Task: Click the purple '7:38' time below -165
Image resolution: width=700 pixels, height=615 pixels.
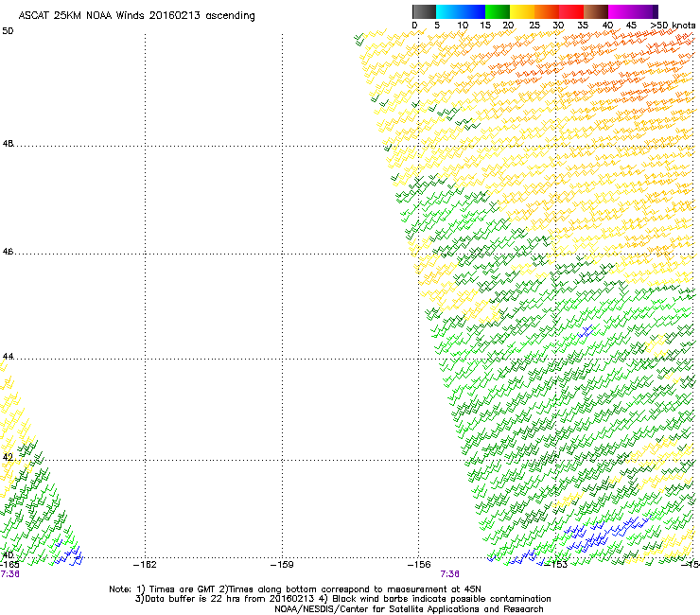Action: (x=9, y=574)
